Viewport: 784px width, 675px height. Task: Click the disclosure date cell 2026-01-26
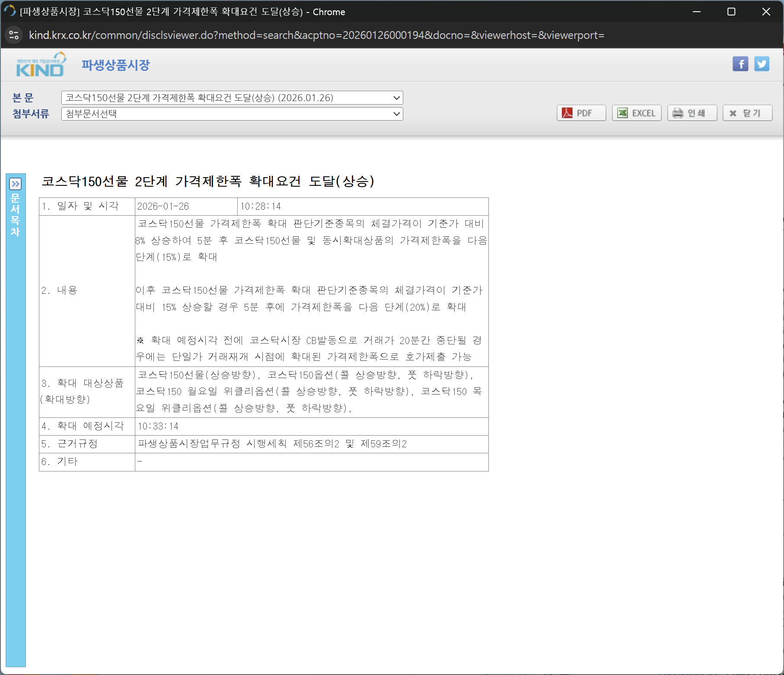coord(163,207)
